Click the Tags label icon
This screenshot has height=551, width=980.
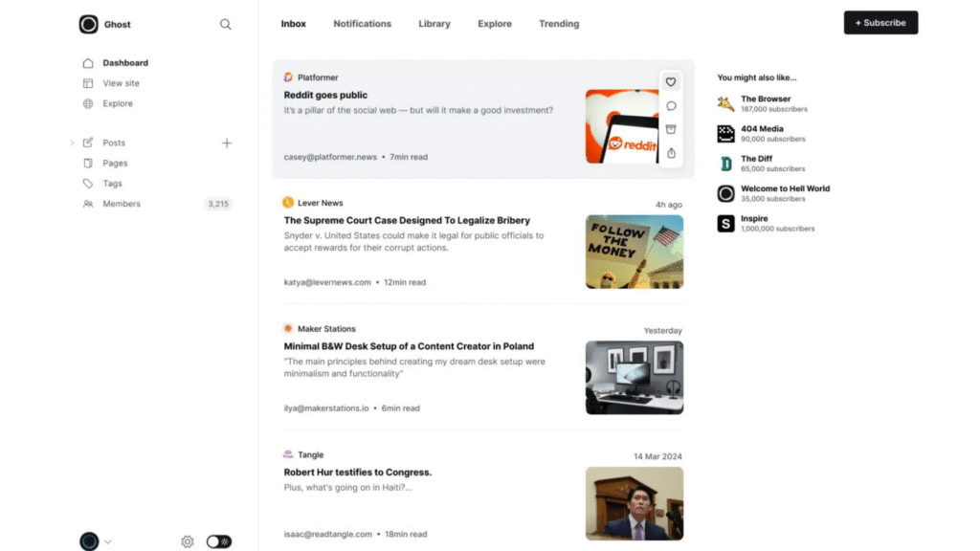88,184
